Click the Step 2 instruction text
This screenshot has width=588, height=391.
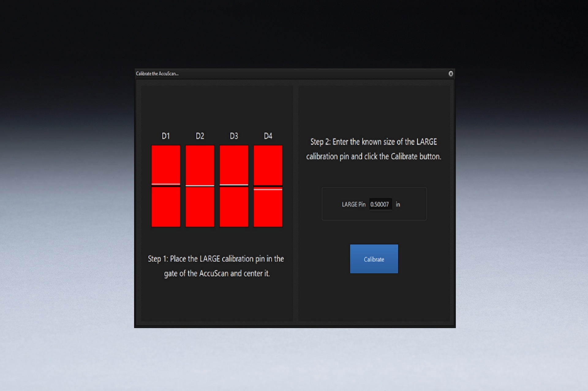pos(374,149)
